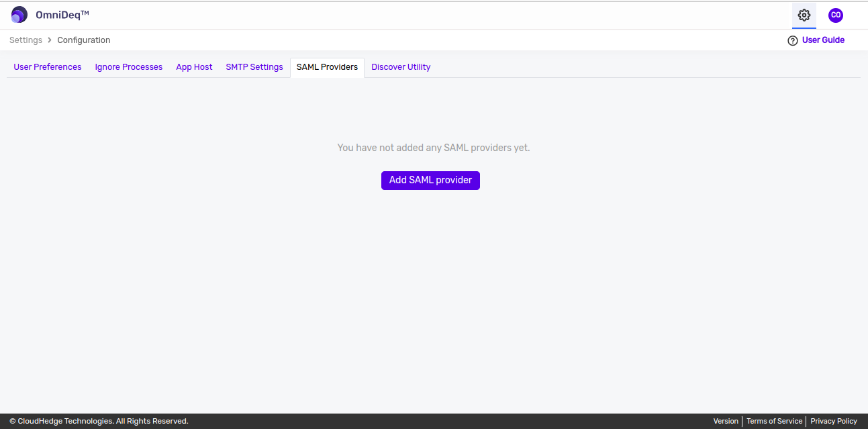Open the App Host tab
The height and width of the screenshot is (429, 868).
pos(194,67)
